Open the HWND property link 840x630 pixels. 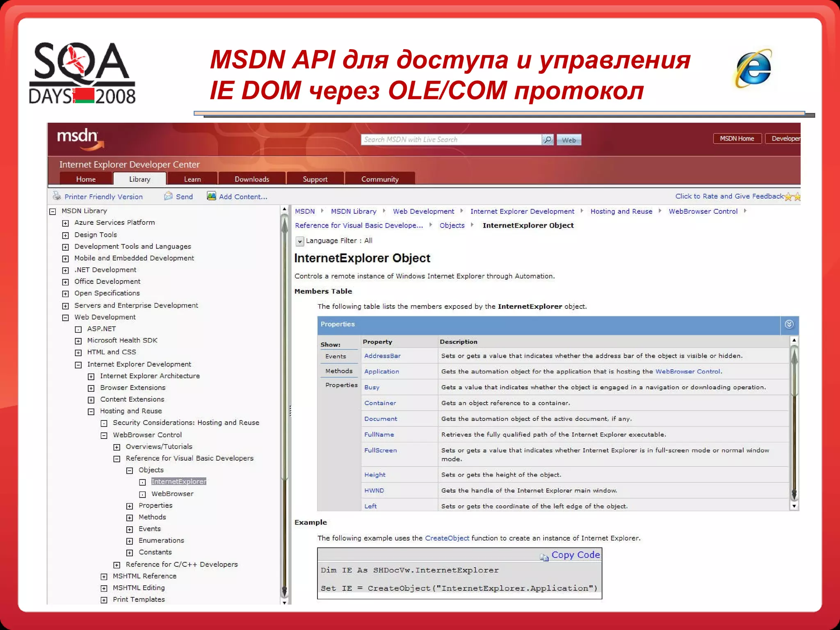click(x=374, y=491)
